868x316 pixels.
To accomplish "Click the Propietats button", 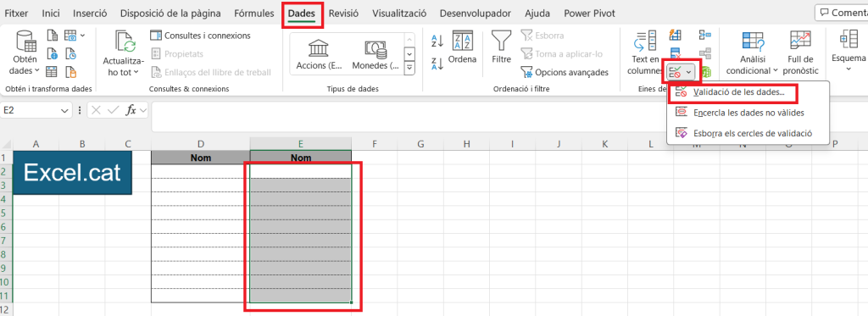I will [x=178, y=53].
